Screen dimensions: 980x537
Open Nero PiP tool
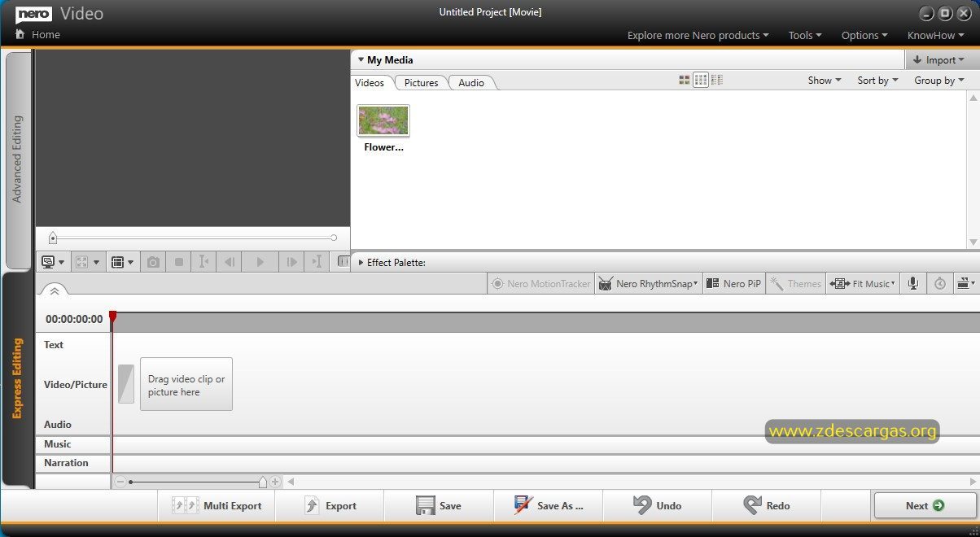pos(733,283)
